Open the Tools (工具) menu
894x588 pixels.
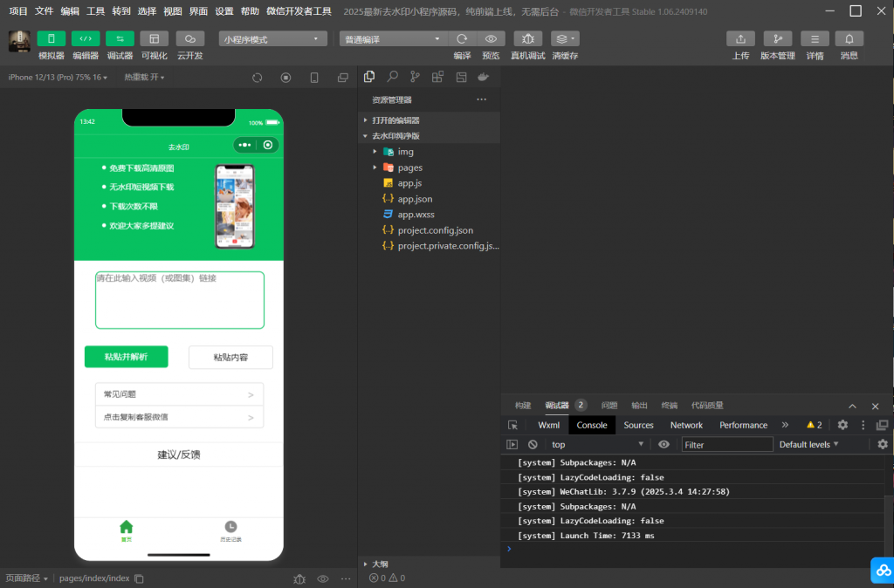coord(96,11)
